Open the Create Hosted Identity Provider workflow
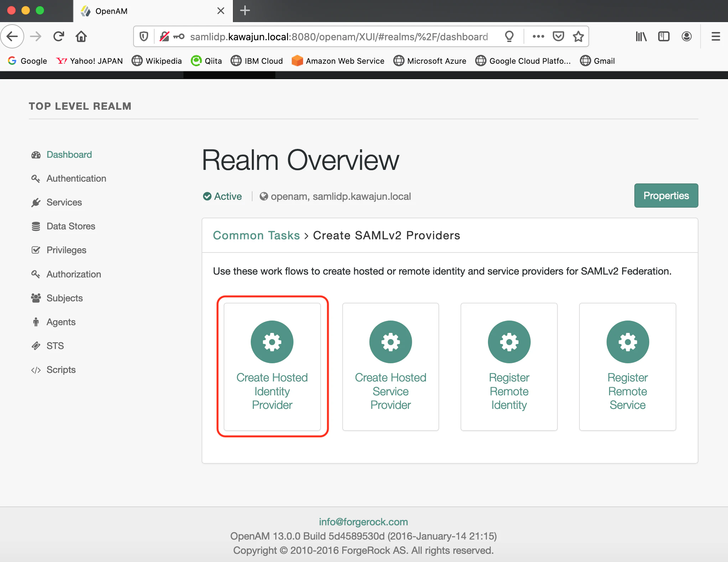This screenshot has width=728, height=562. [x=272, y=366]
